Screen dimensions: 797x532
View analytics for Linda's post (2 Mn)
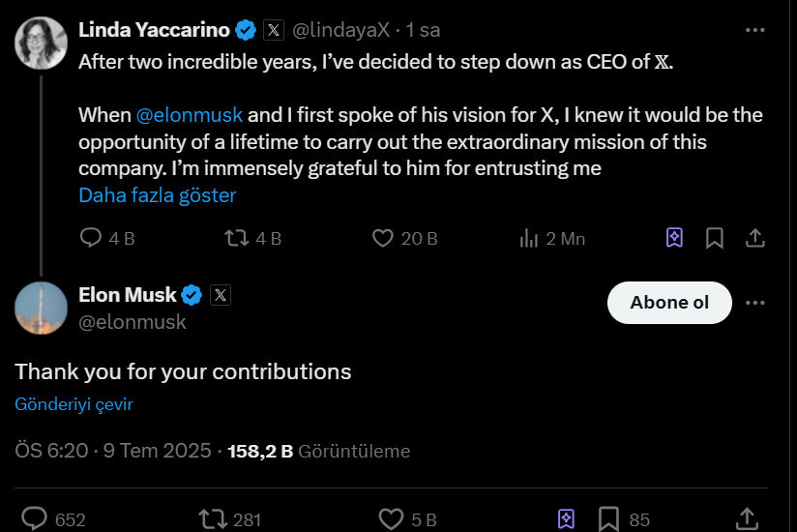(529, 238)
